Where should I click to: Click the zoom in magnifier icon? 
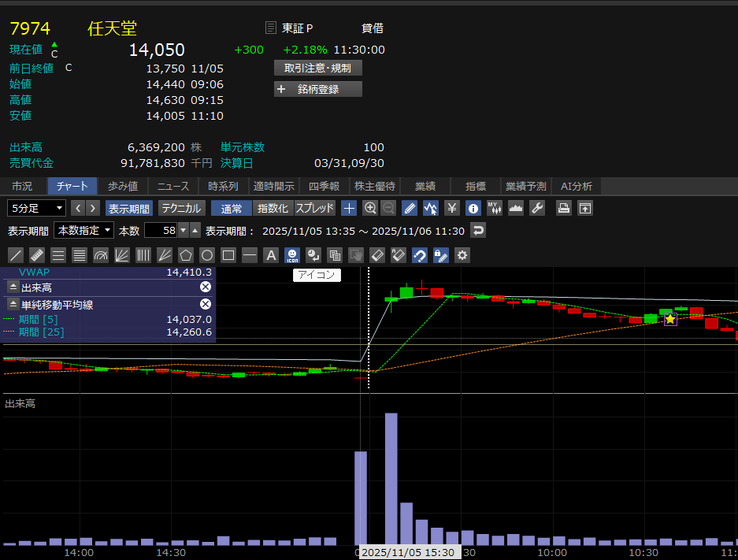[370, 208]
